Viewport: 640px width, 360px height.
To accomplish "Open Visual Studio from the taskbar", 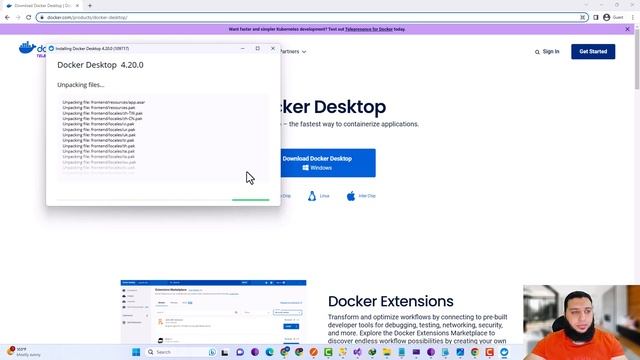I will point(357,352).
